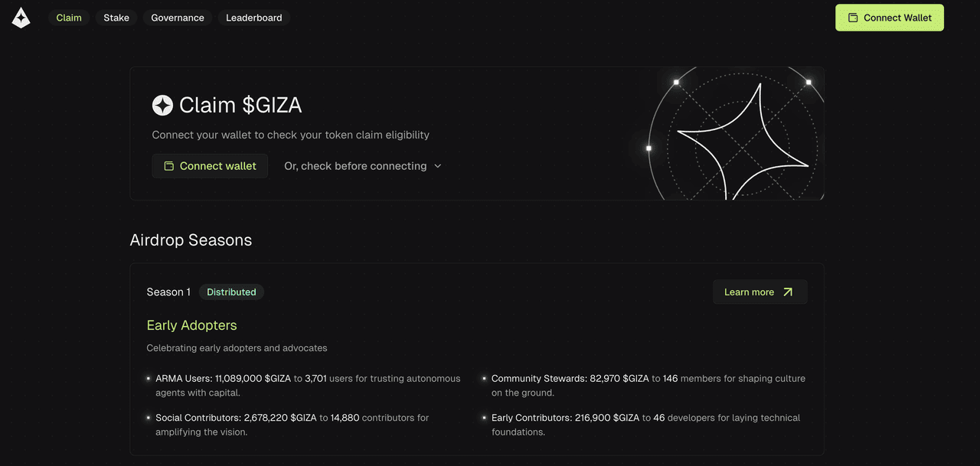Screen dimensions: 980x466
Task: Open Learn more for Season 1
Action: click(x=759, y=292)
